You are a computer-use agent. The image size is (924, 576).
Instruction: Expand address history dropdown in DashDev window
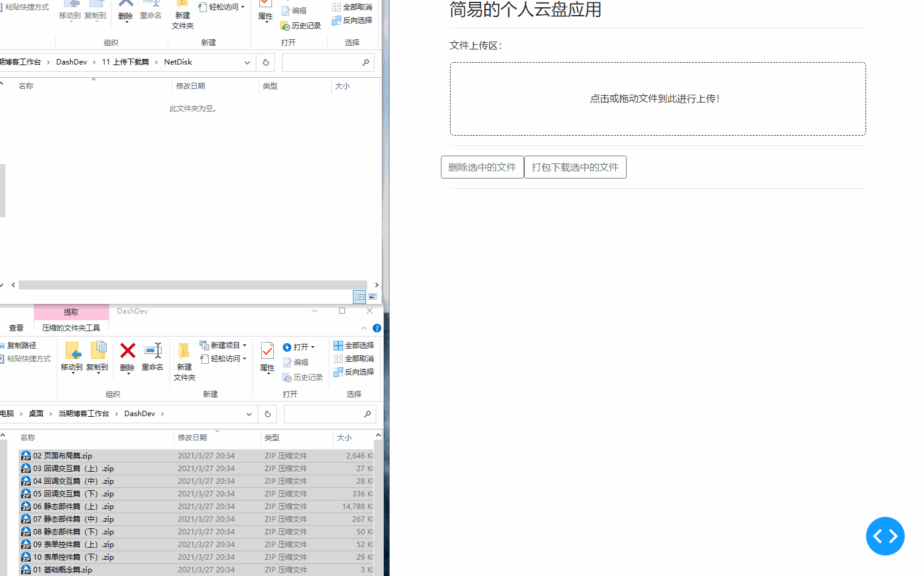tap(249, 414)
